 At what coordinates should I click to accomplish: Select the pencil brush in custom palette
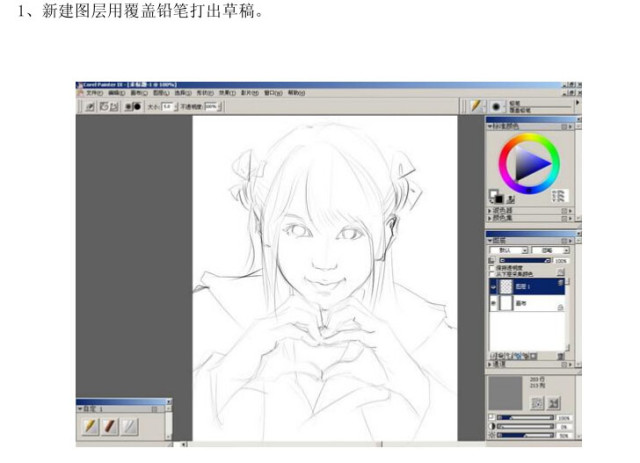click(90, 426)
